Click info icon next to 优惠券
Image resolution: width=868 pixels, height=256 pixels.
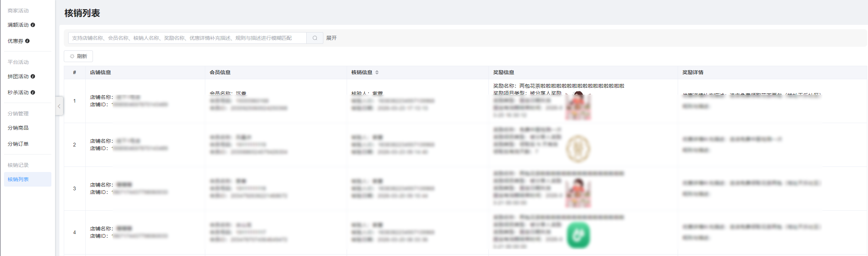coord(27,41)
